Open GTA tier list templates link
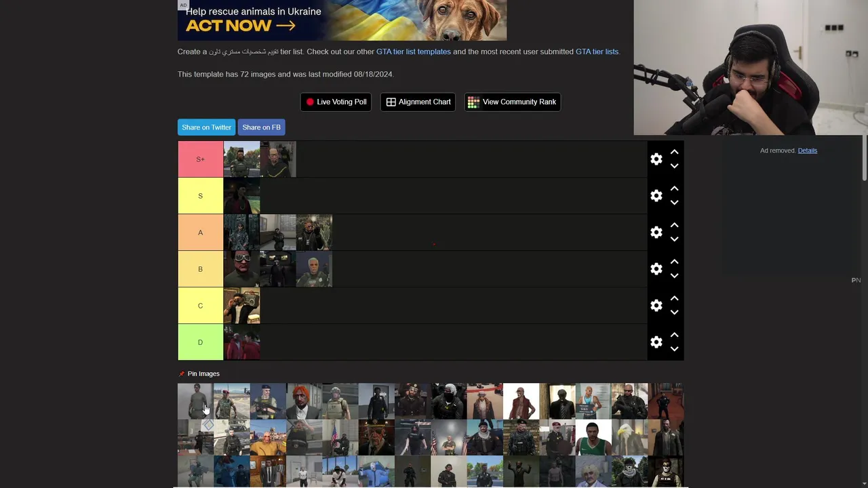The image size is (868, 488). 414,52
